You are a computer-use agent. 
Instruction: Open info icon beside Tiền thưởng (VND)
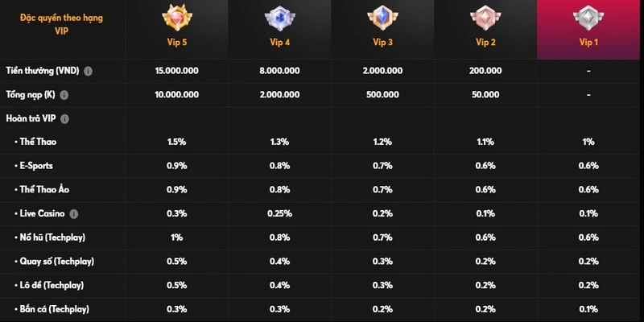tap(89, 71)
